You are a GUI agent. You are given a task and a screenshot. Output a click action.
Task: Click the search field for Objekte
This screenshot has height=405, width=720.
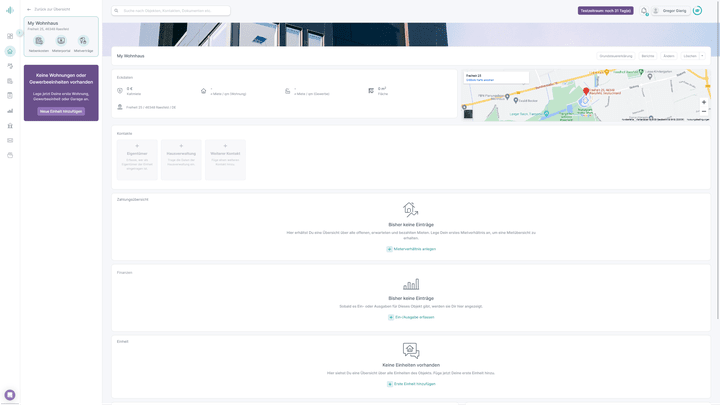pyautogui.click(x=171, y=11)
